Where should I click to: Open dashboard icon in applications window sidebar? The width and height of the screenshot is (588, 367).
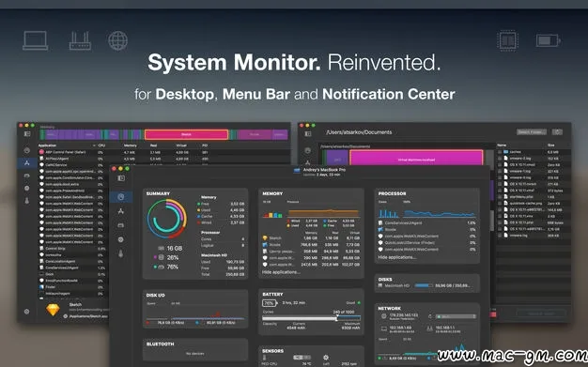26,150
